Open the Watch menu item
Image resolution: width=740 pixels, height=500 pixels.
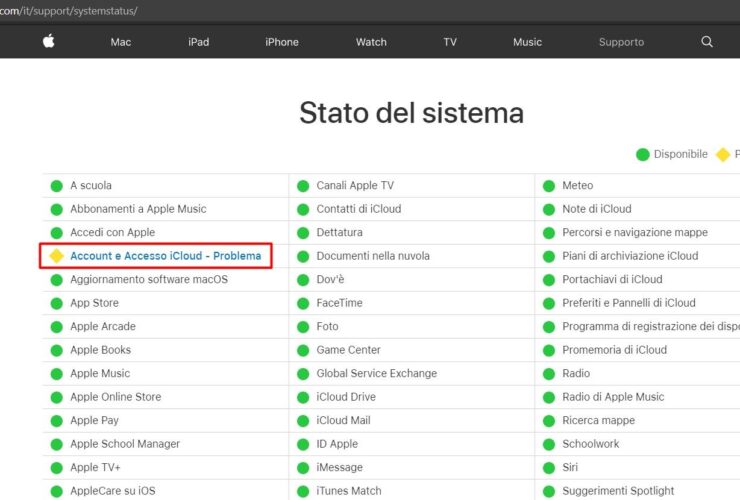tap(371, 42)
